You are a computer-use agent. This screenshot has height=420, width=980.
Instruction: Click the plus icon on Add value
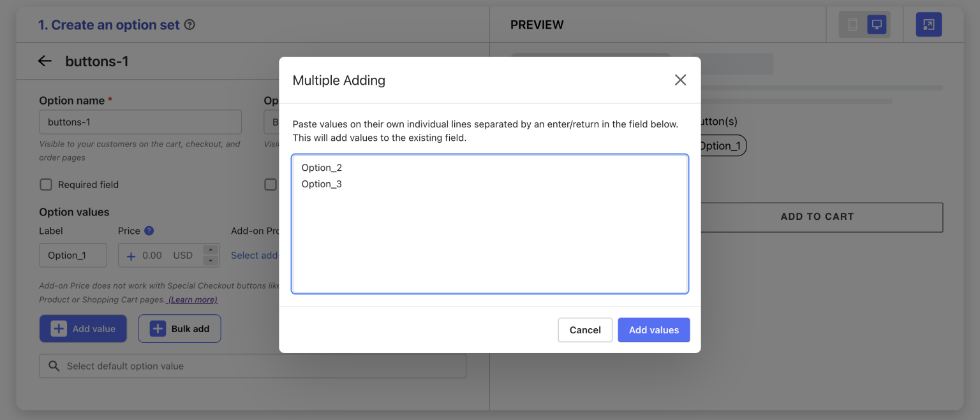(59, 328)
